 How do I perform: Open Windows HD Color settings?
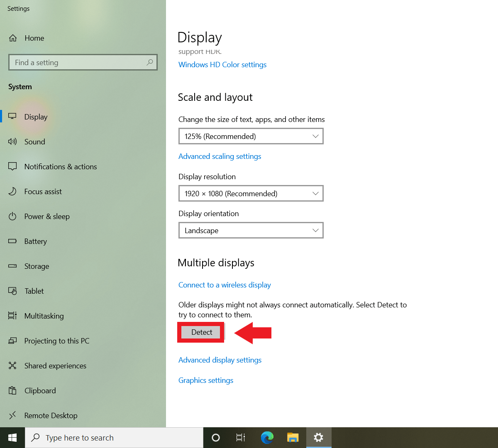pyautogui.click(x=222, y=64)
